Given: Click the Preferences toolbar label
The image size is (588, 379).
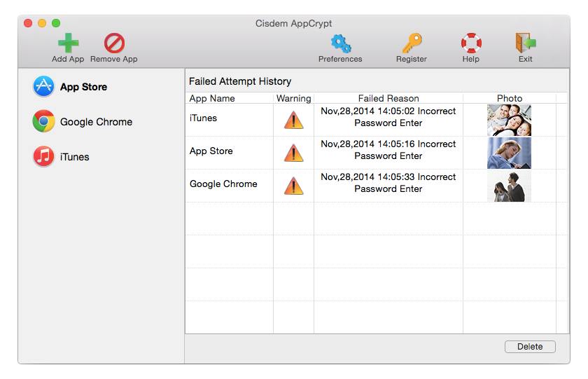Looking at the screenshot, I should click(x=340, y=59).
